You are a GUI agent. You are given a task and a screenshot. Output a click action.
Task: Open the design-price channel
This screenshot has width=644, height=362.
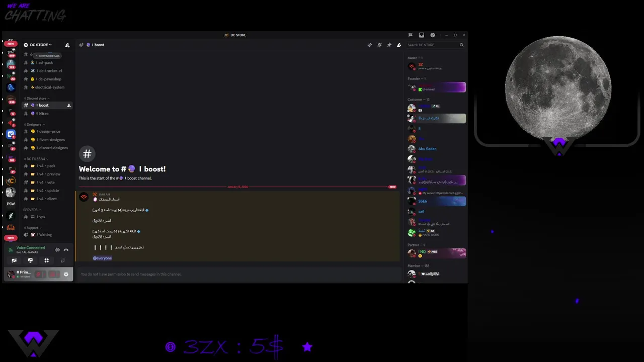(x=48, y=131)
